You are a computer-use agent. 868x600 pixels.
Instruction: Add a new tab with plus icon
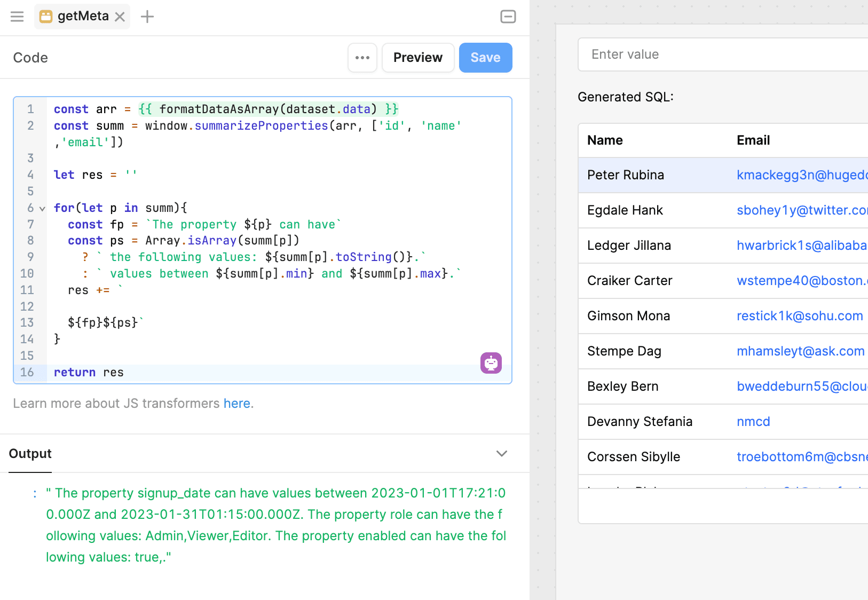(x=147, y=17)
